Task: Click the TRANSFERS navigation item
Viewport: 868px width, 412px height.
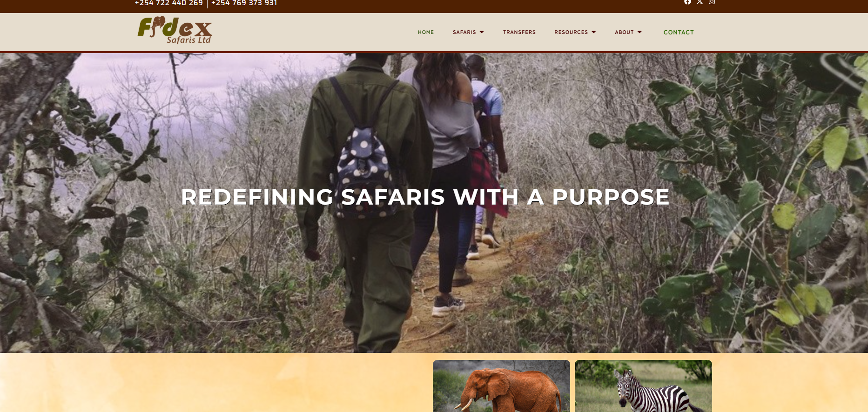Action: click(519, 32)
